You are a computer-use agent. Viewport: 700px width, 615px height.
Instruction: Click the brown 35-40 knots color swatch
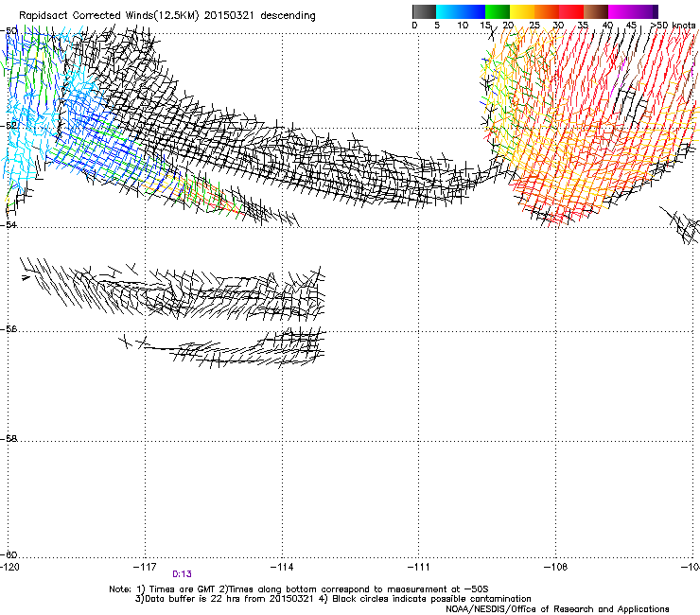(596, 11)
